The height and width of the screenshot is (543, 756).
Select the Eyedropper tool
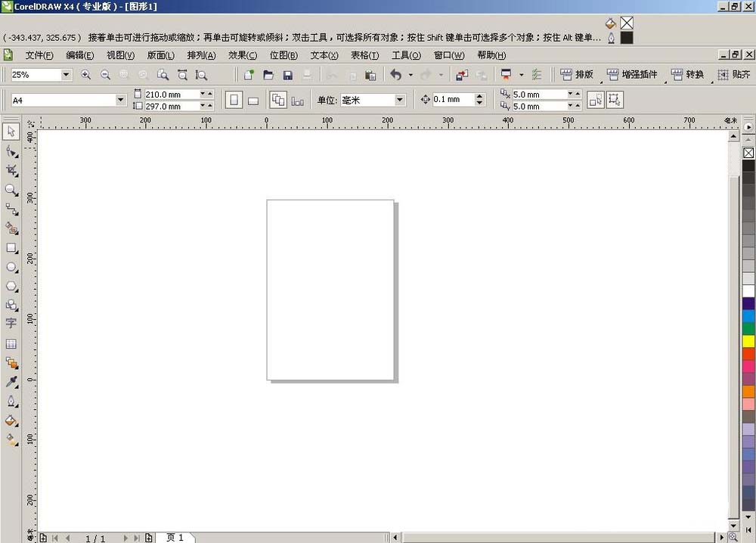(x=11, y=382)
